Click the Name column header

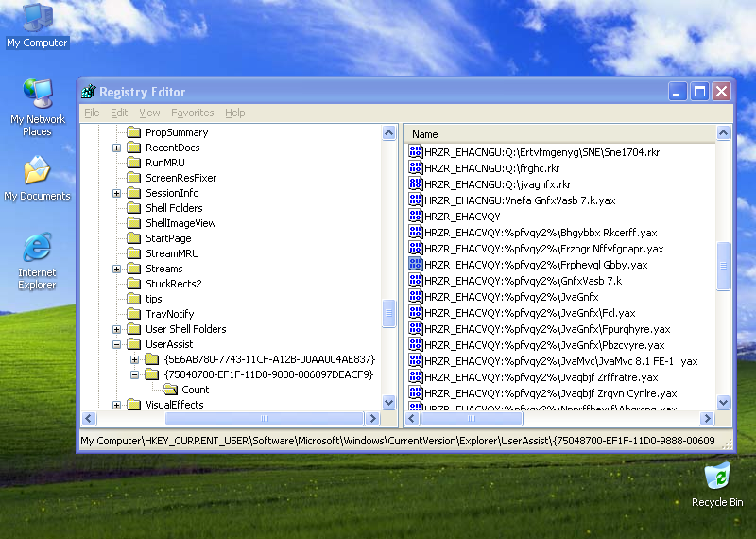[560, 134]
